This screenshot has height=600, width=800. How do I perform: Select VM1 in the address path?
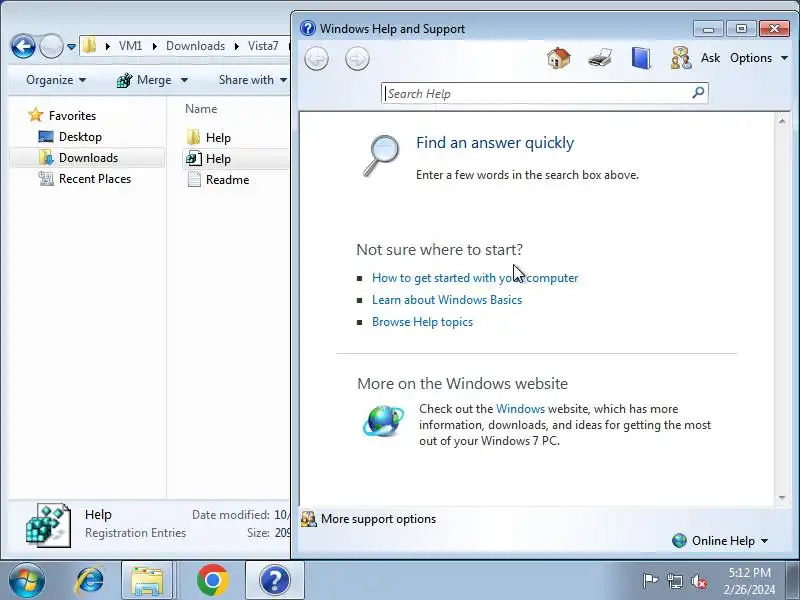pyautogui.click(x=130, y=46)
